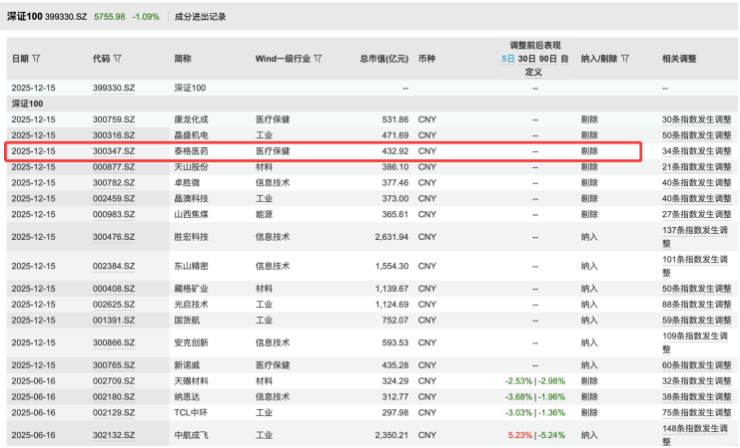Open stock code 300866.SZ
Viewport: 740px width, 448px height.
[114, 343]
